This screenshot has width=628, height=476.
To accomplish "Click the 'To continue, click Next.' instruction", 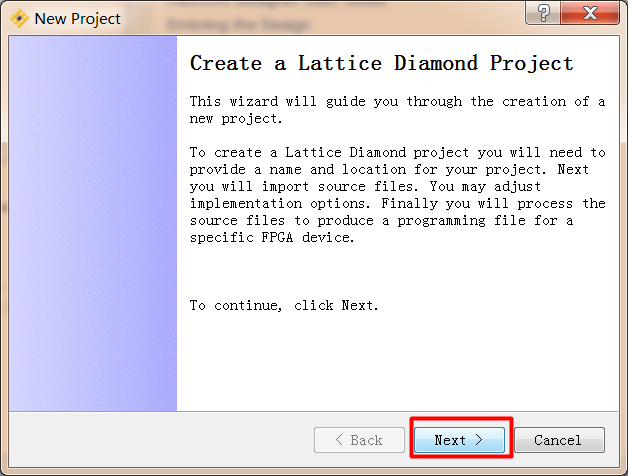I will (284, 306).
